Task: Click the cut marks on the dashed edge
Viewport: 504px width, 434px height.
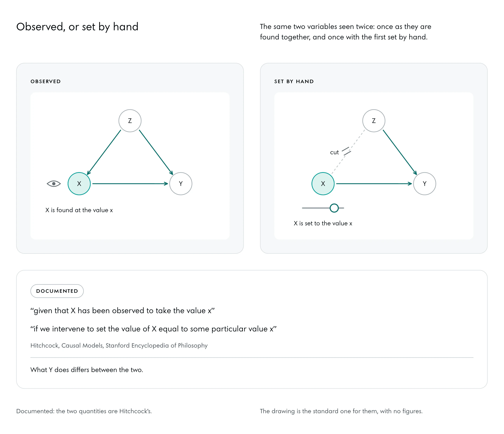Action: click(x=346, y=151)
